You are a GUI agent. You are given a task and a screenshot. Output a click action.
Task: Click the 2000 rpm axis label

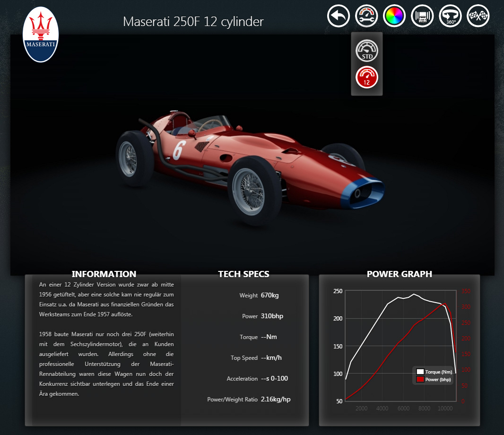point(361,409)
